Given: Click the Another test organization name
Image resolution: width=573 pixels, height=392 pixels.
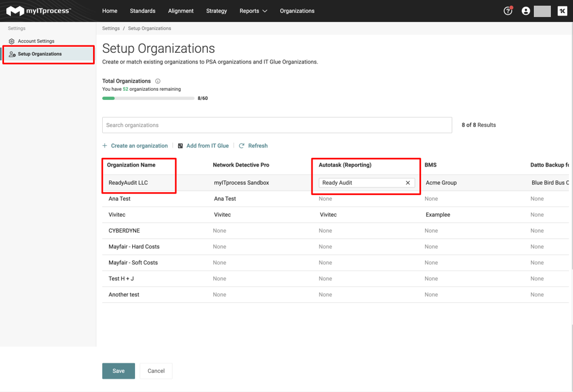Looking at the screenshot, I should [124, 295].
